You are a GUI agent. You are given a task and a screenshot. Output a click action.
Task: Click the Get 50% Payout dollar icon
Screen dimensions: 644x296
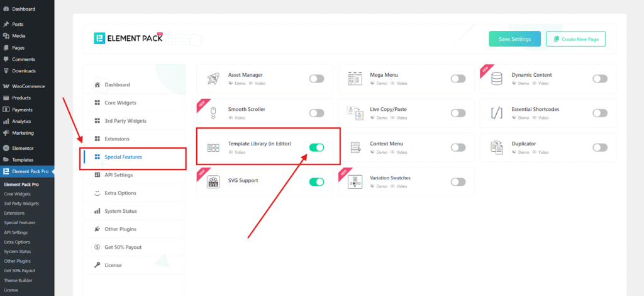pos(97,248)
